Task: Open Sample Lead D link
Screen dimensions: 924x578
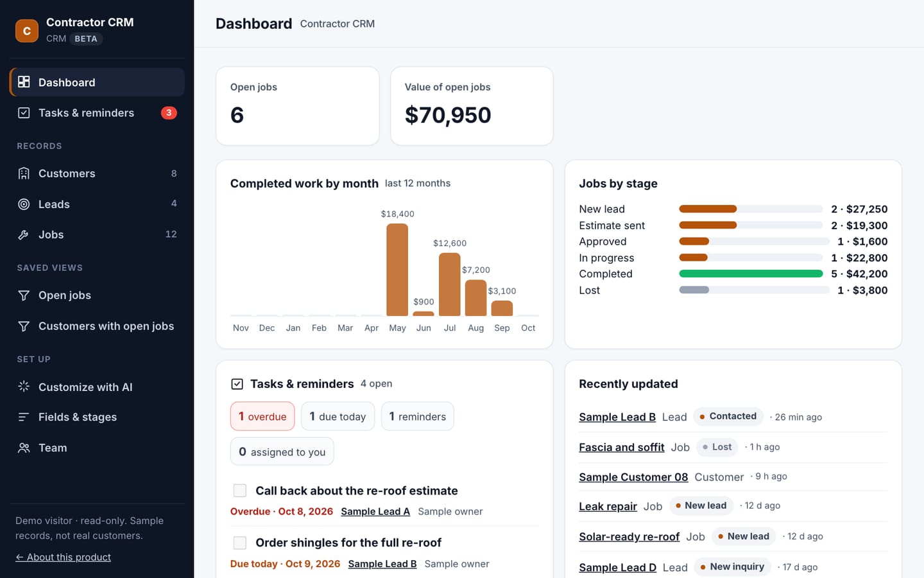Action: click(x=617, y=567)
